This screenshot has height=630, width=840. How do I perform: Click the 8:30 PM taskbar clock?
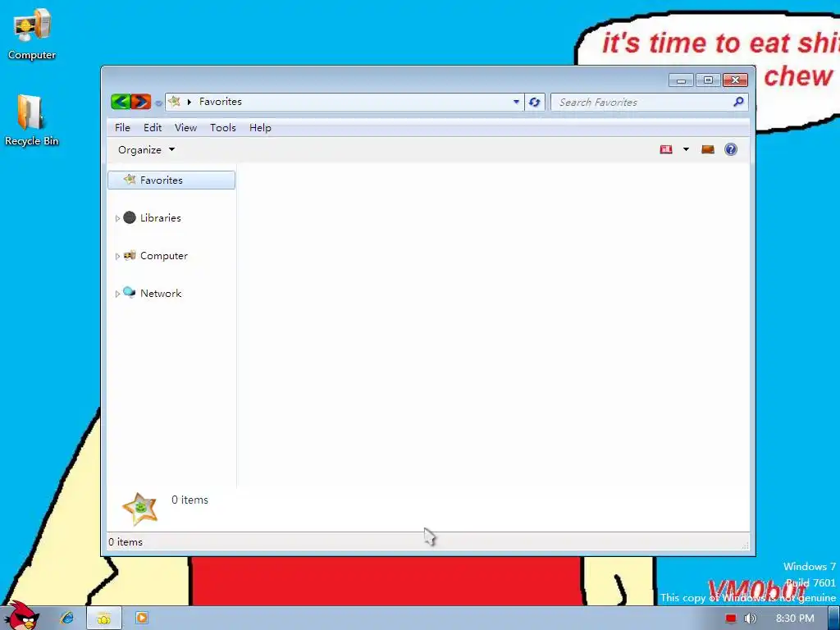[795, 619]
